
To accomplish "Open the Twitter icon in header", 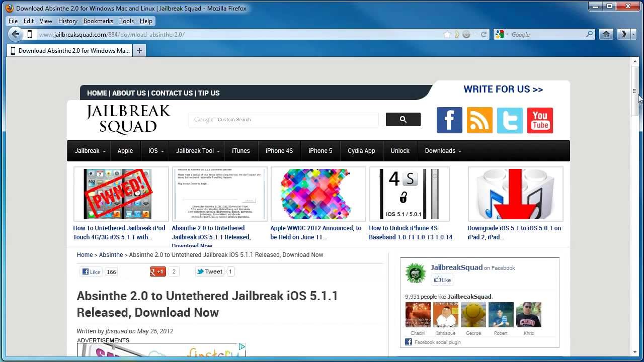I will (x=510, y=120).
